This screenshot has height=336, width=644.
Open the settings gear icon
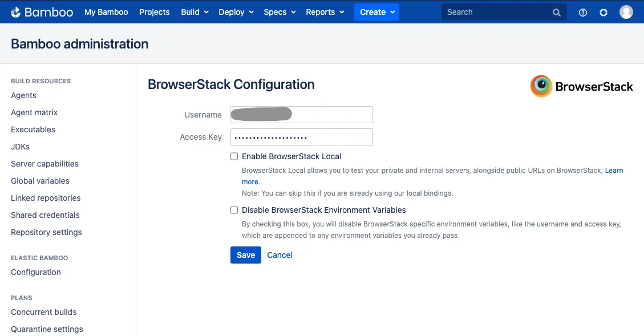[x=603, y=12]
